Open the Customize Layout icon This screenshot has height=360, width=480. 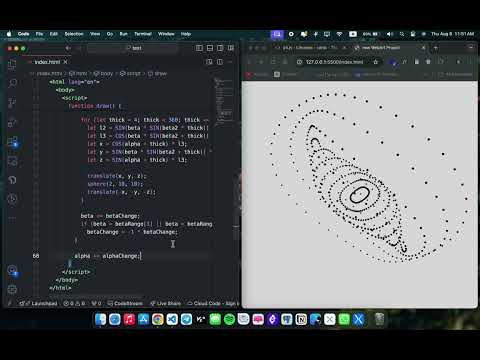click(x=231, y=48)
